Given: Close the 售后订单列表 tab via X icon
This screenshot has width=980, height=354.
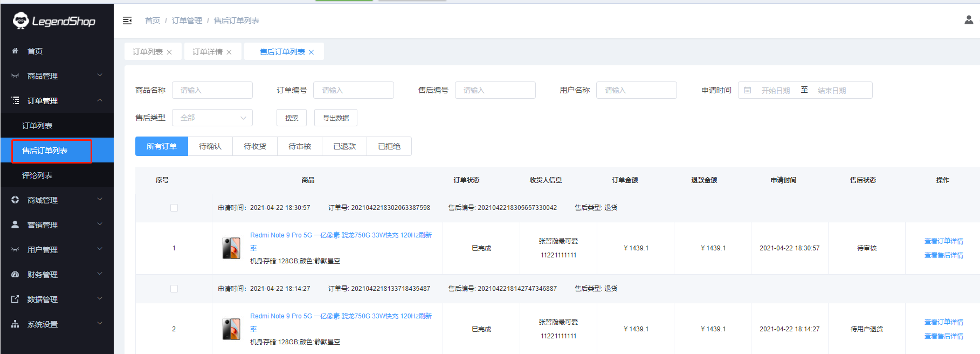Looking at the screenshot, I should tap(311, 52).
